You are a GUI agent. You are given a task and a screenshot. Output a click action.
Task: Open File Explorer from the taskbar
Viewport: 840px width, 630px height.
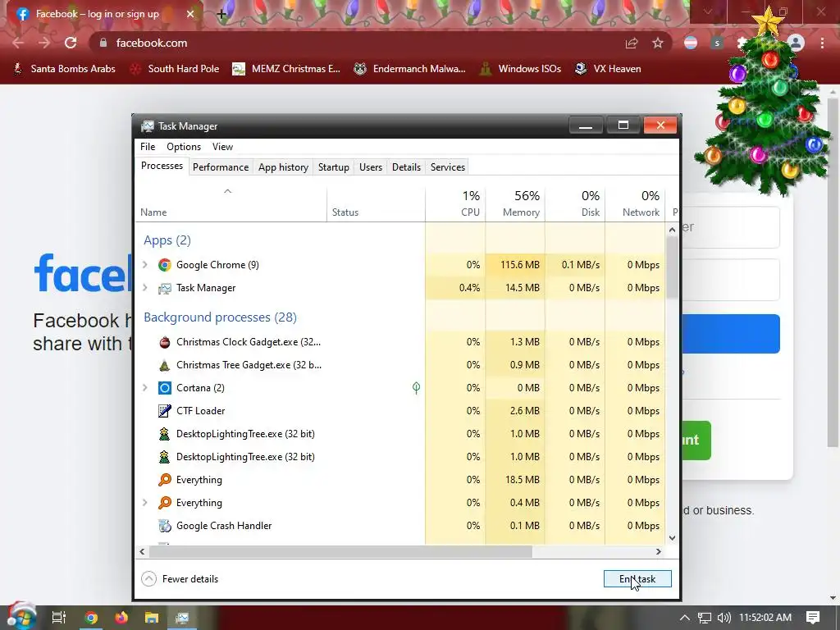(152, 618)
